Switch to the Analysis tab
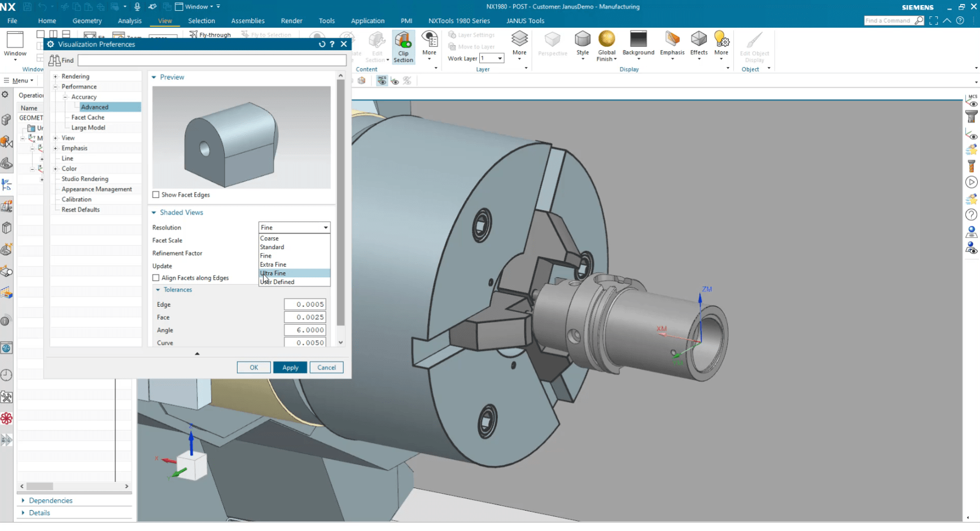 [x=130, y=21]
